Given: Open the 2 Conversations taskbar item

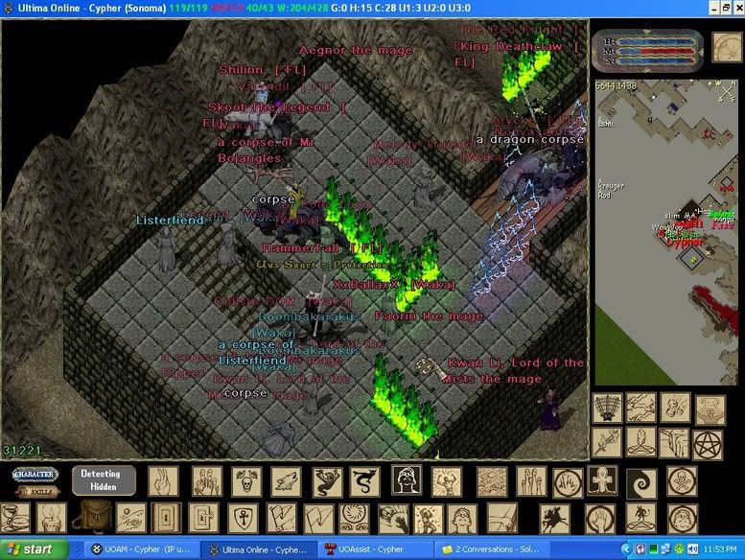Looking at the screenshot, I should (x=492, y=549).
